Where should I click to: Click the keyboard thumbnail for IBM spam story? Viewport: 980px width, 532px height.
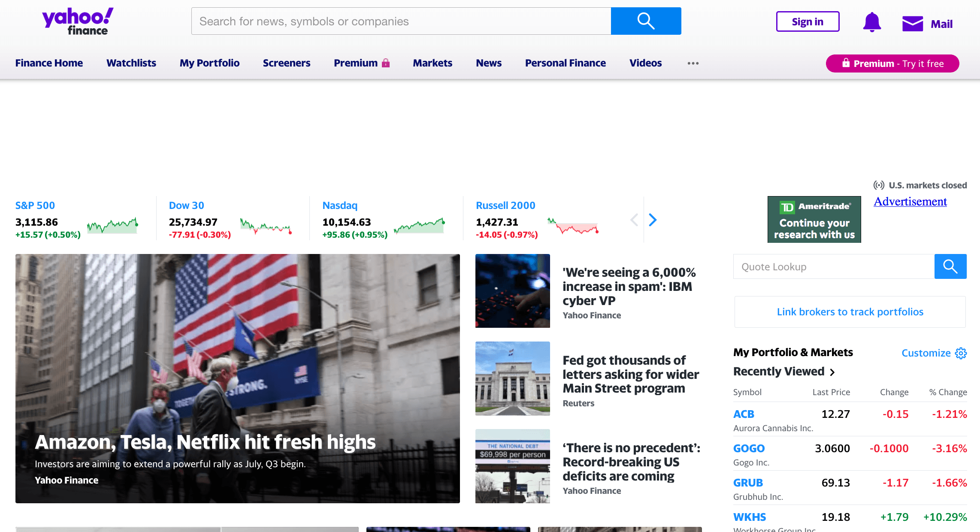512,291
